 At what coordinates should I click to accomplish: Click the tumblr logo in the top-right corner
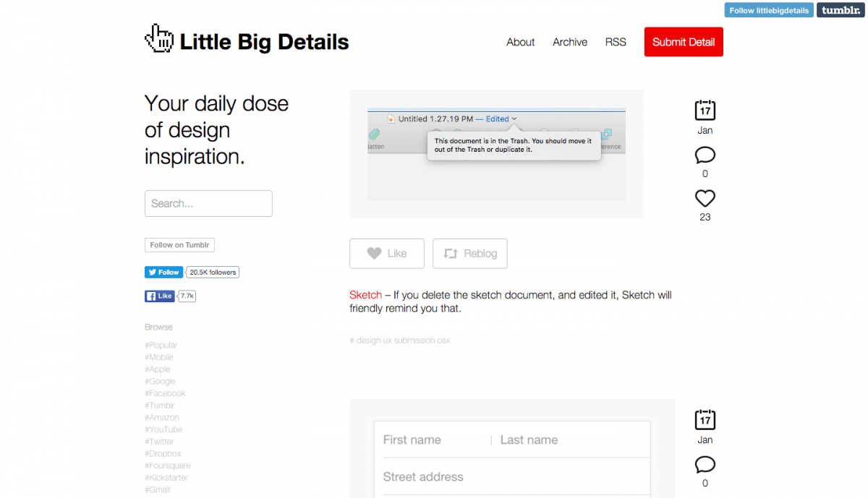(x=840, y=10)
